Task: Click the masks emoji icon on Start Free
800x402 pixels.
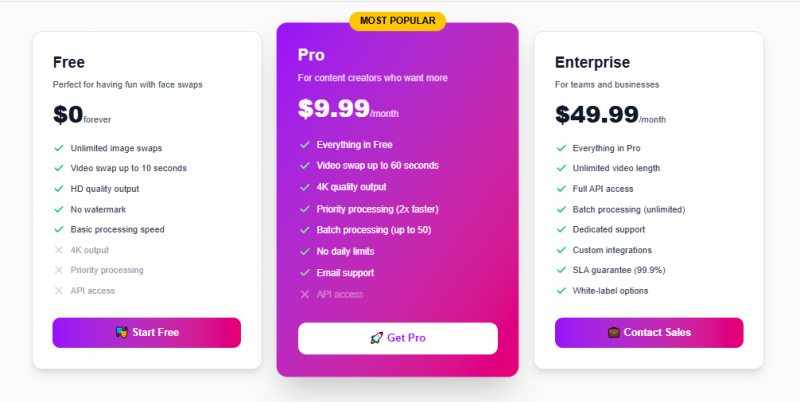Action: 121,332
